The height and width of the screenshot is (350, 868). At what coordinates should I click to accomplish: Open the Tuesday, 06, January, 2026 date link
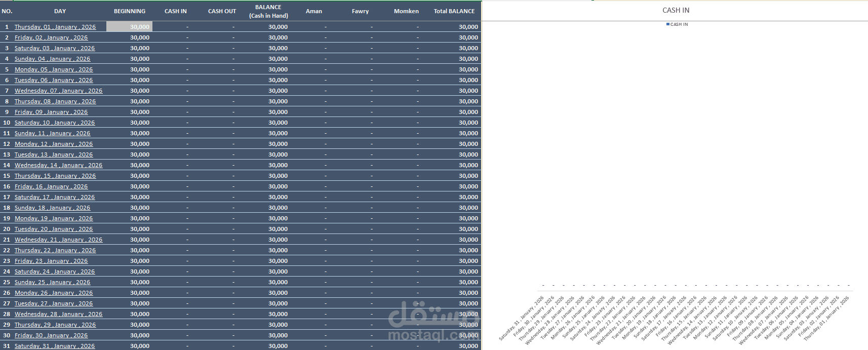pyautogui.click(x=53, y=80)
